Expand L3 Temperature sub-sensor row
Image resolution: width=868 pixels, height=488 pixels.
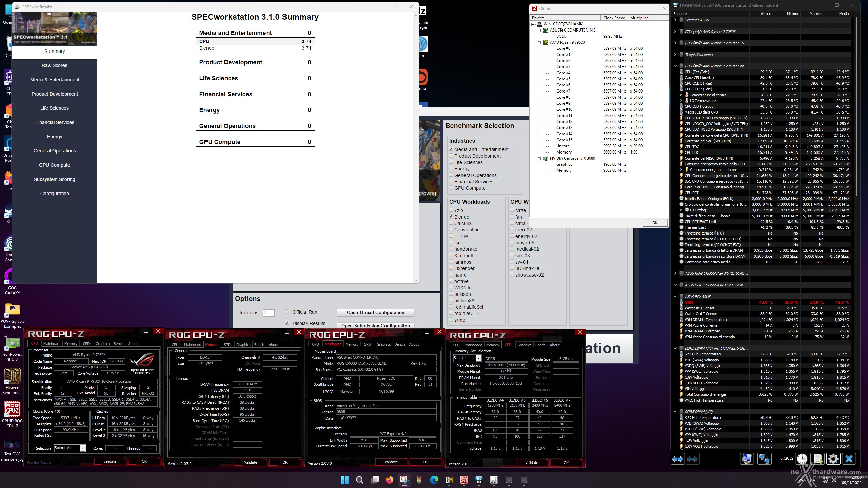(680, 101)
